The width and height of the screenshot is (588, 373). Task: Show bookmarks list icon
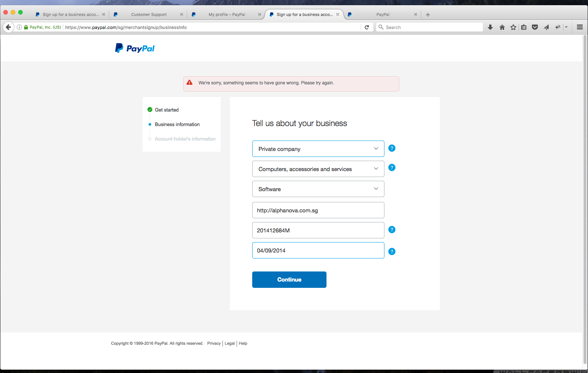(524, 27)
